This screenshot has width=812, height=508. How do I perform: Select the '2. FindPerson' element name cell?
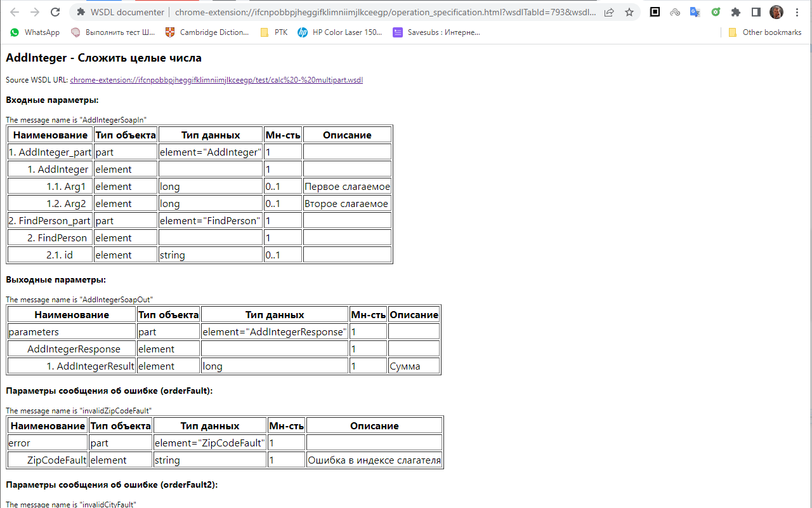click(x=50, y=237)
